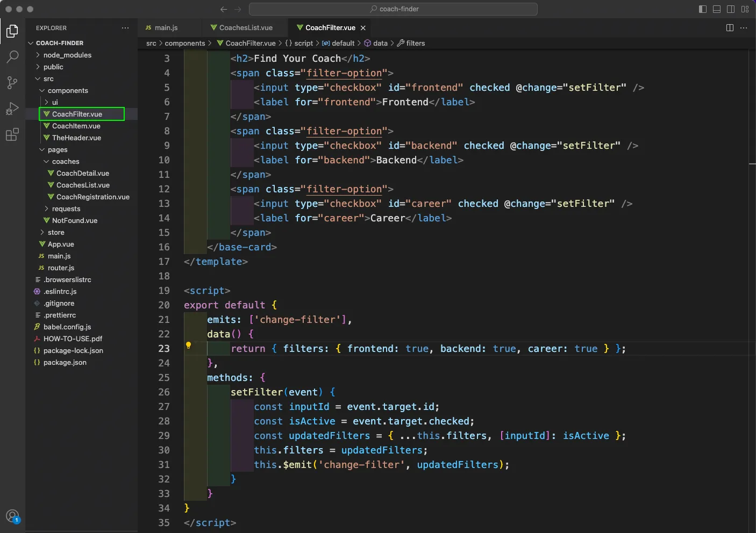The width and height of the screenshot is (756, 533).
Task: Click the data breadcrumb segment
Action: click(x=376, y=43)
